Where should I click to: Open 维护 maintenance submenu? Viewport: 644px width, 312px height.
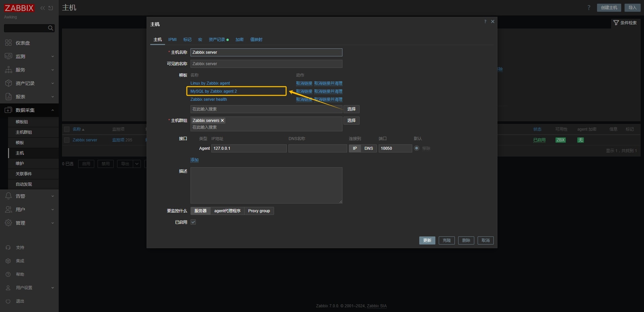(33, 164)
